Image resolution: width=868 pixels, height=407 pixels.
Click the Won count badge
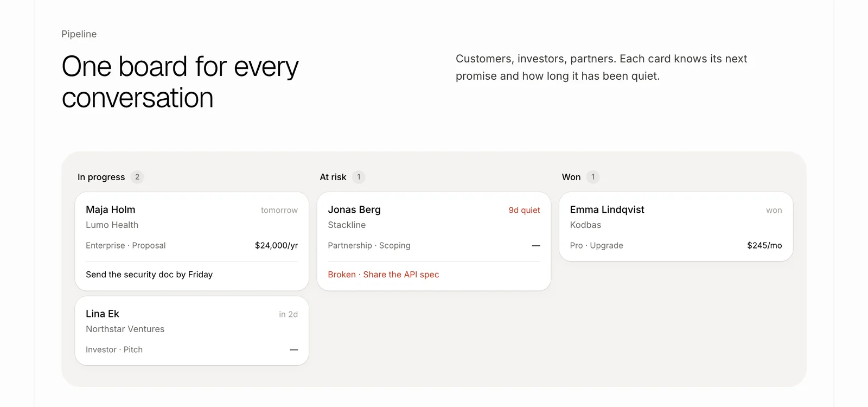pyautogui.click(x=593, y=177)
